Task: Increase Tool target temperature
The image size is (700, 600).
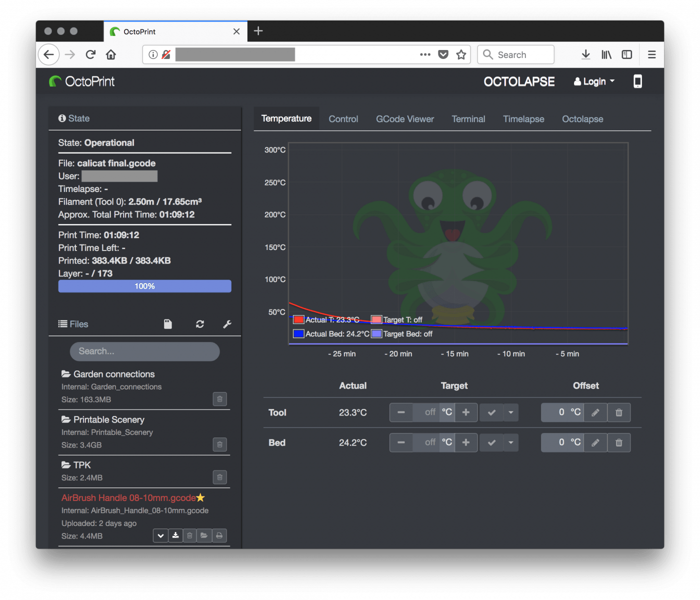Action: (466, 412)
